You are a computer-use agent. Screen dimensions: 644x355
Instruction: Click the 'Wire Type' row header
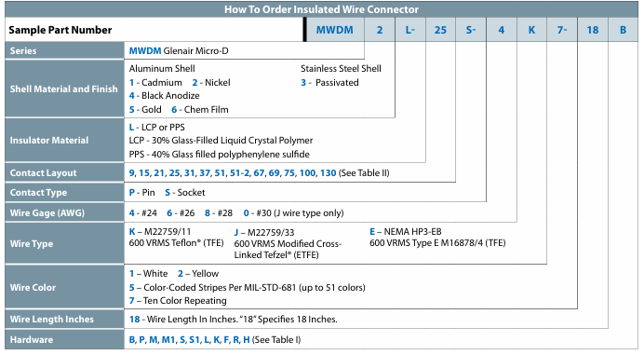point(64,243)
